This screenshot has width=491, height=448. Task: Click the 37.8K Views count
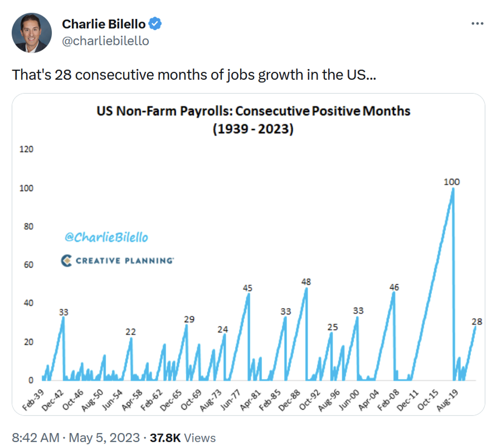click(182, 438)
